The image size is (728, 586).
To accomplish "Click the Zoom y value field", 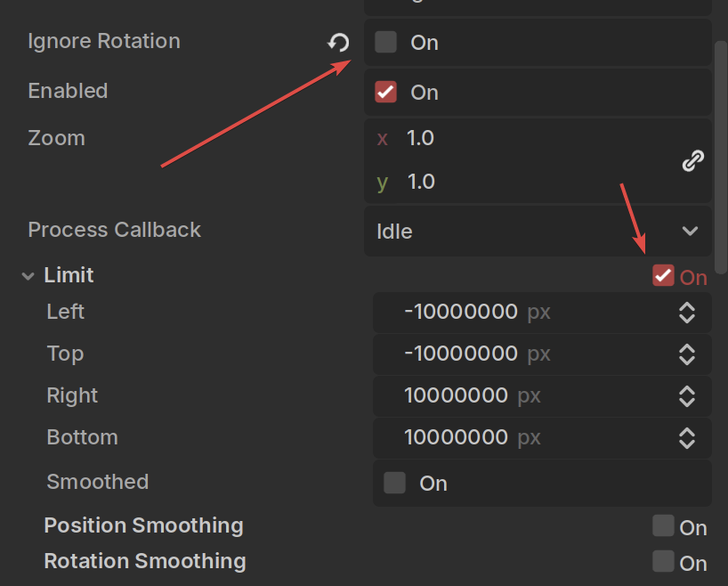I will 520,182.
